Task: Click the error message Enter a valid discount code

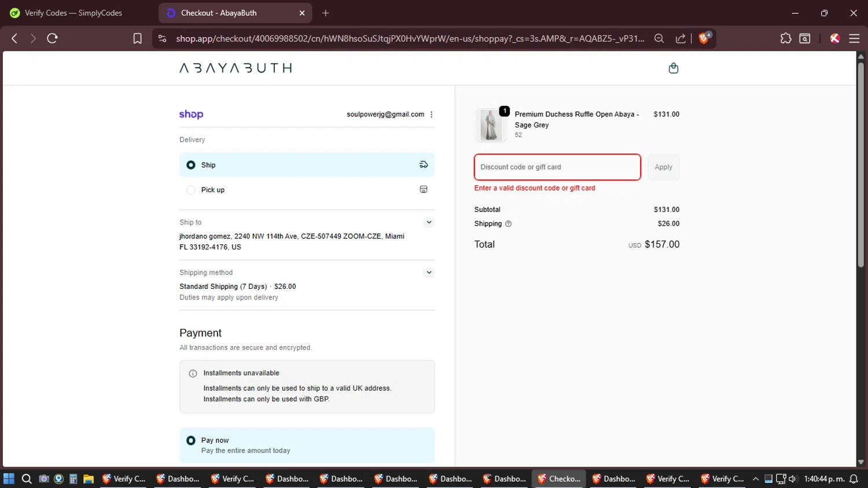Action: [x=535, y=188]
